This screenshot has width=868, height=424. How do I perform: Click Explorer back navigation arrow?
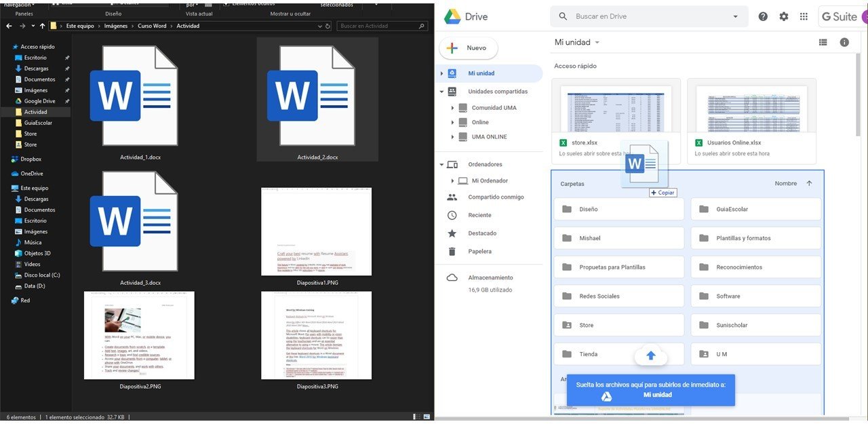pyautogui.click(x=9, y=26)
